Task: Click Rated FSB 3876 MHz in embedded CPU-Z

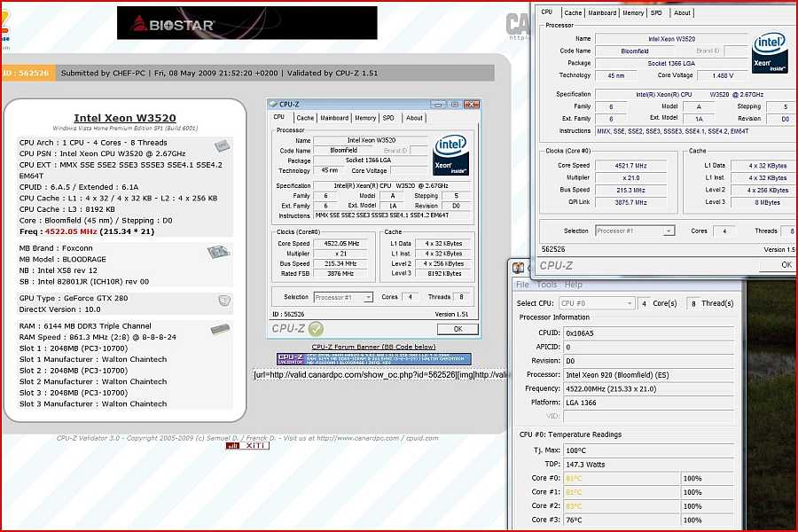Action: [x=340, y=274]
